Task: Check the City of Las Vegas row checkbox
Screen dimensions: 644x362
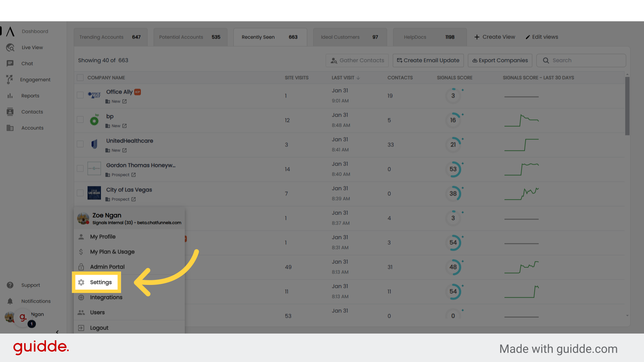Action: 80,193
